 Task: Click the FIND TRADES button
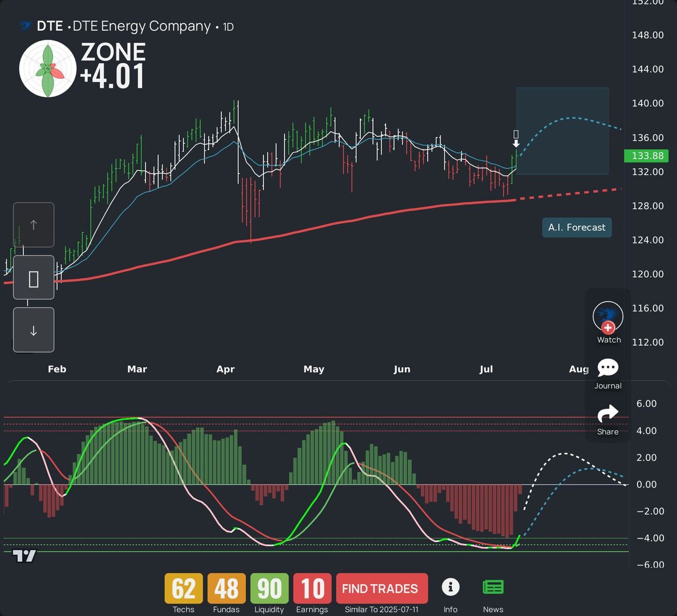click(x=382, y=589)
